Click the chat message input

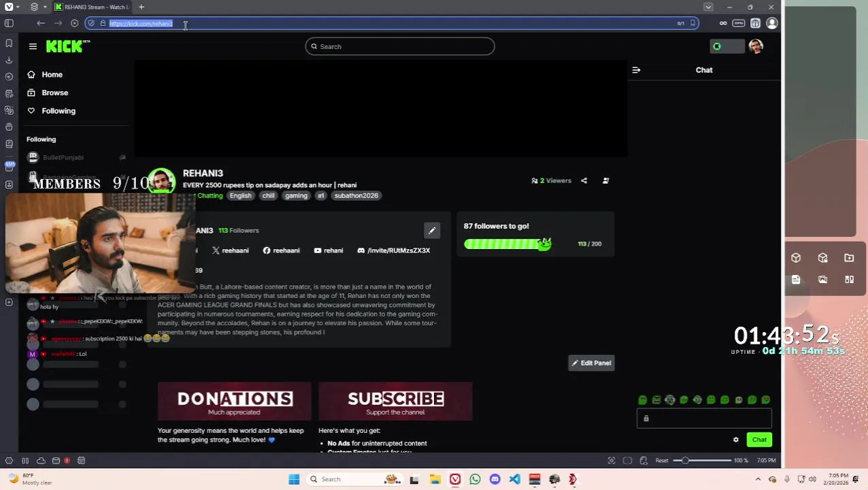tap(704, 419)
